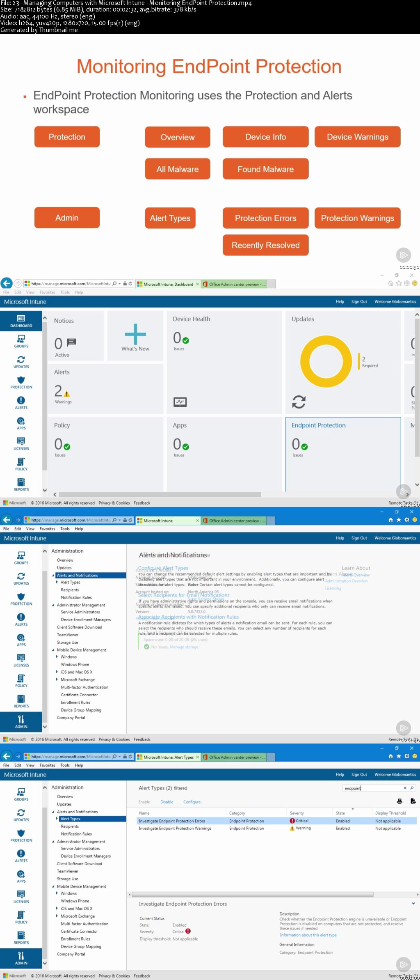Screen dimensions: 420x980
Task: Open Tools menu in the Alert Types frame
Action: point(65,765)
